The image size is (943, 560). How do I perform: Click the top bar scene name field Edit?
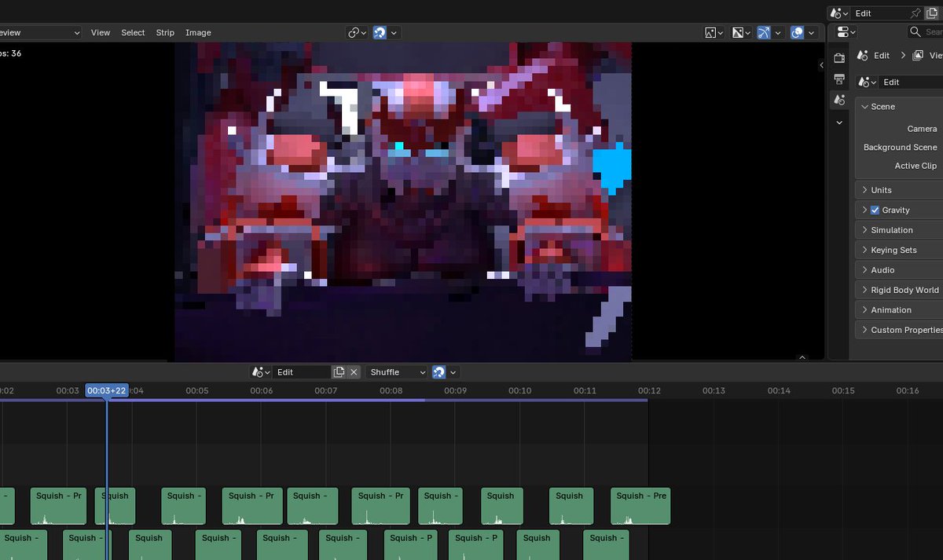tap(879, 13)
